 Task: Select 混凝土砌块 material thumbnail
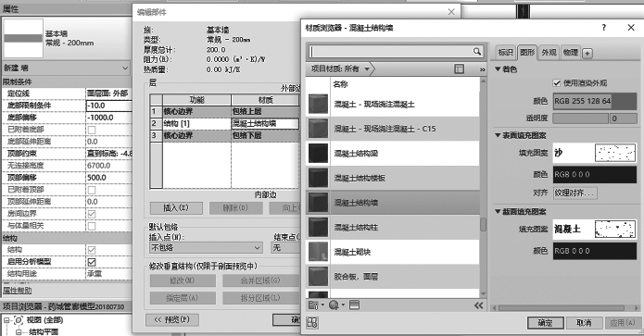(x=319, y=252)
